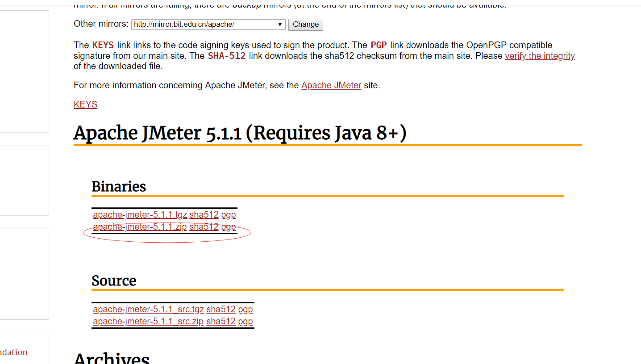Open sha512 link for apache-jmeter-5.1.1_src.tgz

point(221,309)
